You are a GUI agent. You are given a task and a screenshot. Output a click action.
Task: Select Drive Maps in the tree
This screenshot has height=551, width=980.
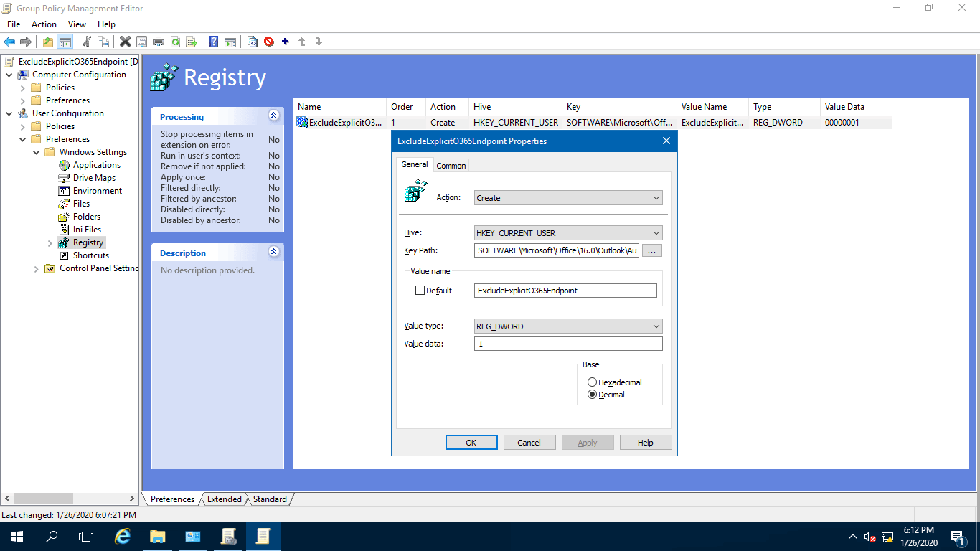tap(94, 178)
